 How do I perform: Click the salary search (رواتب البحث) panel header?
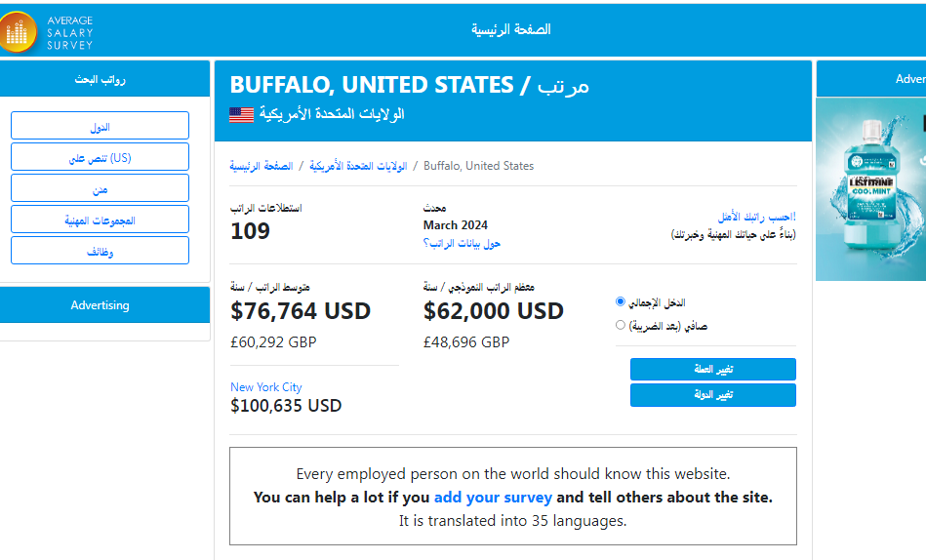(x=100, y=79)
